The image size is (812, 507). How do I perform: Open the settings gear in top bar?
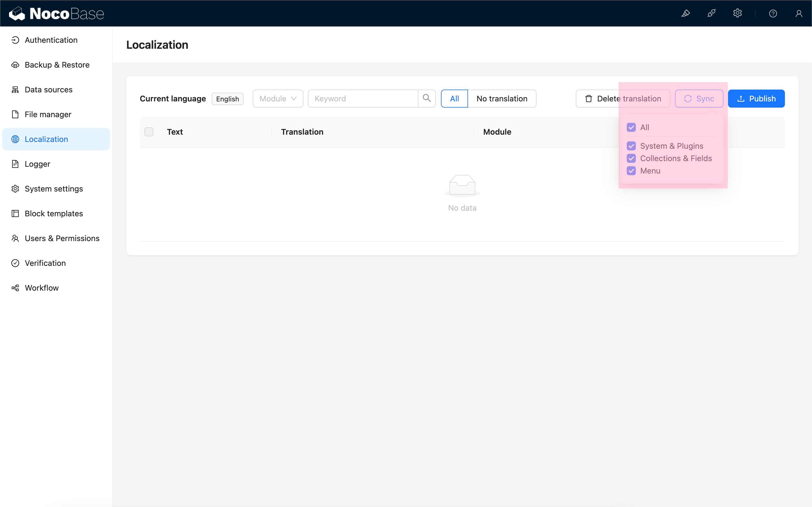(737, 14)
